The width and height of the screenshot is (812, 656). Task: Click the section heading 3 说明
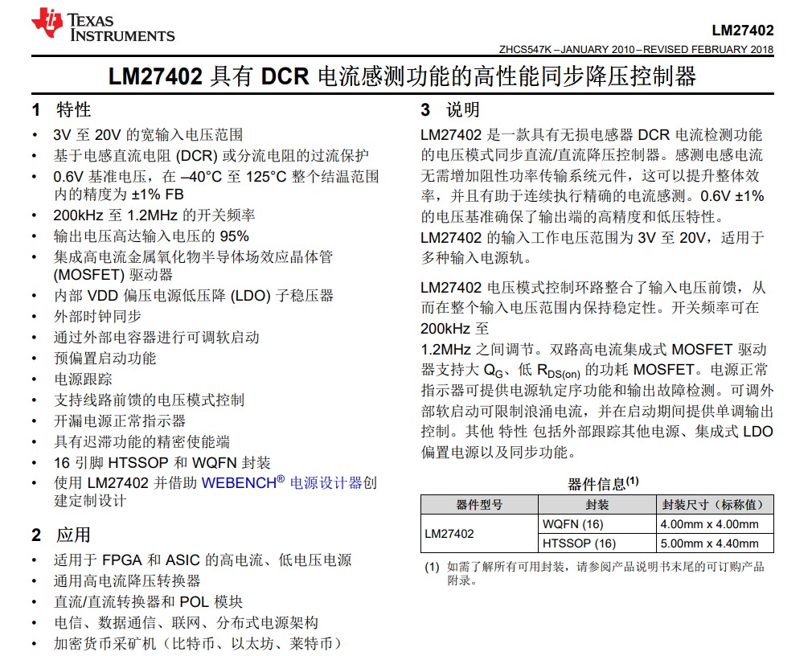450,110
